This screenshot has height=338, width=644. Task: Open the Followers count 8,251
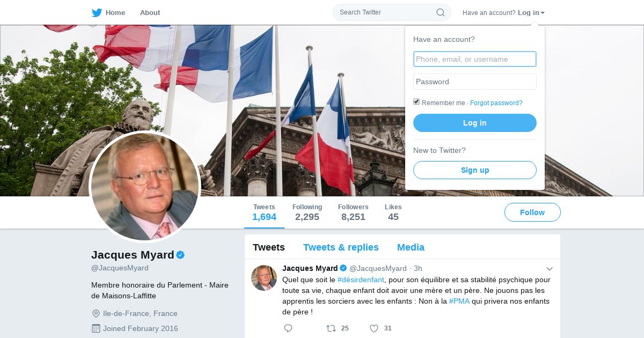[x=353, y=212]
